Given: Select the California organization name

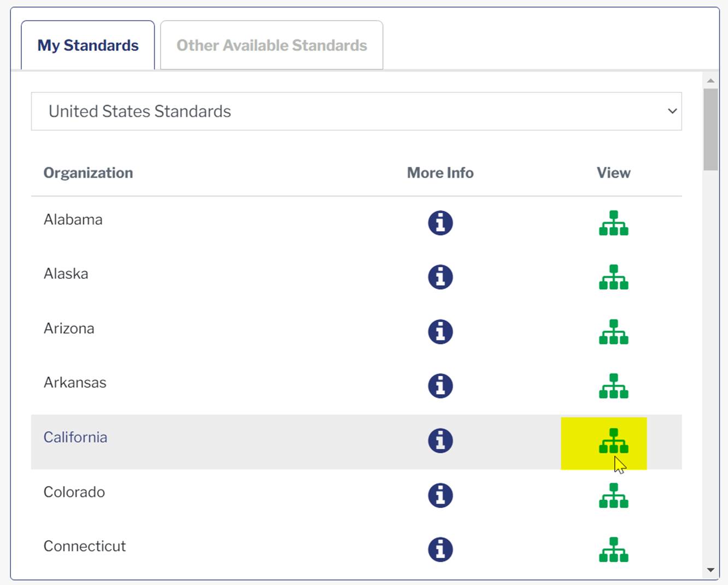Looking at the screenshot, I should point(75,437).
